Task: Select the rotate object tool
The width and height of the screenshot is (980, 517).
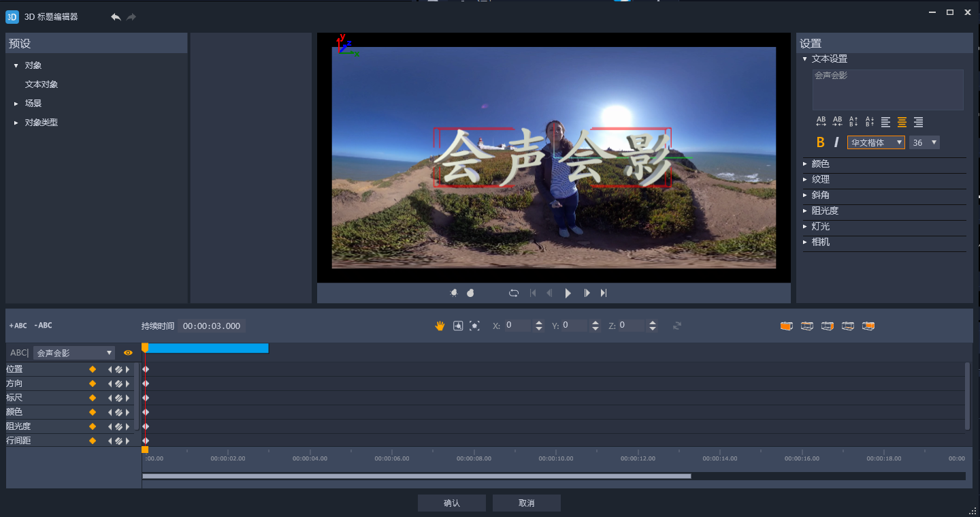Action: click(x=458, y=326)
